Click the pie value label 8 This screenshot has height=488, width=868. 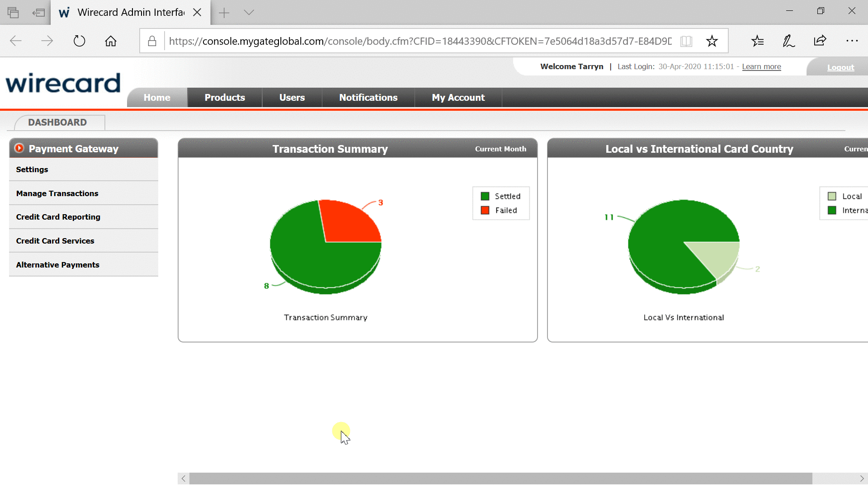click(266, 286)
